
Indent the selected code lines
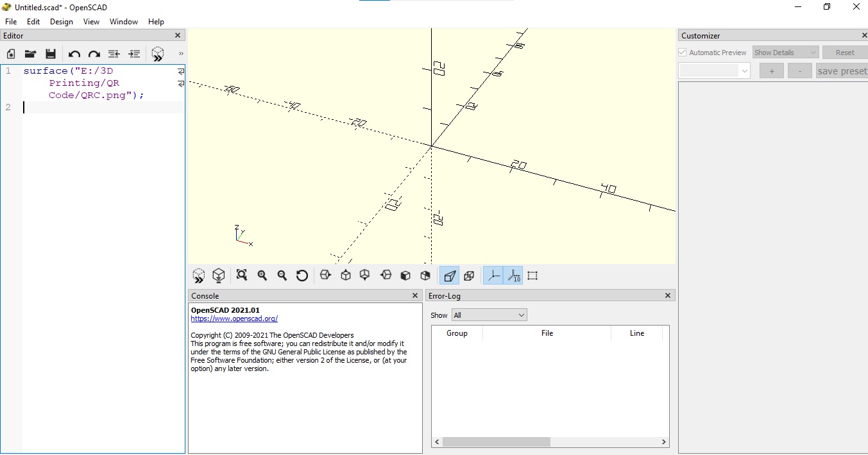coord(134,54)
